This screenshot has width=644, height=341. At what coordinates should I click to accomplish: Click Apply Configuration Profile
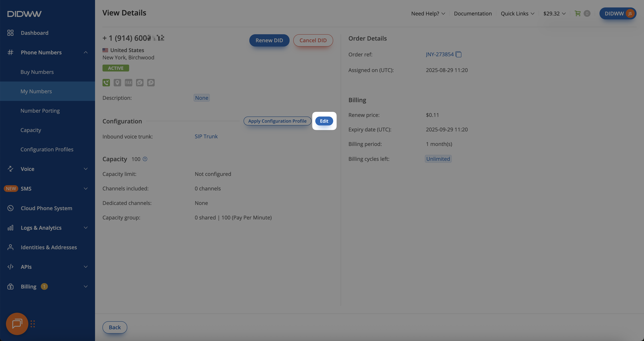pyautogui.click(x=277, y=121)
